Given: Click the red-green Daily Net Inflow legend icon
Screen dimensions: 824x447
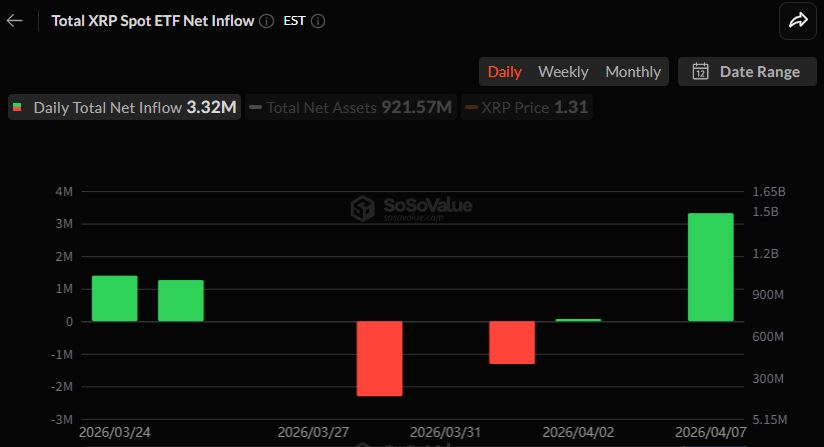Looking at the screenshot, I should point(17,108).
